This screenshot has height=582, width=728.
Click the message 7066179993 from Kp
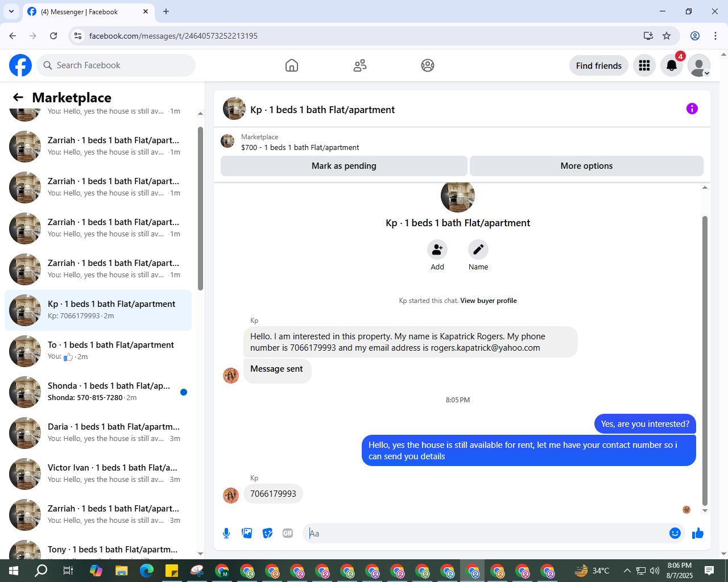click(x=273, y=494)
